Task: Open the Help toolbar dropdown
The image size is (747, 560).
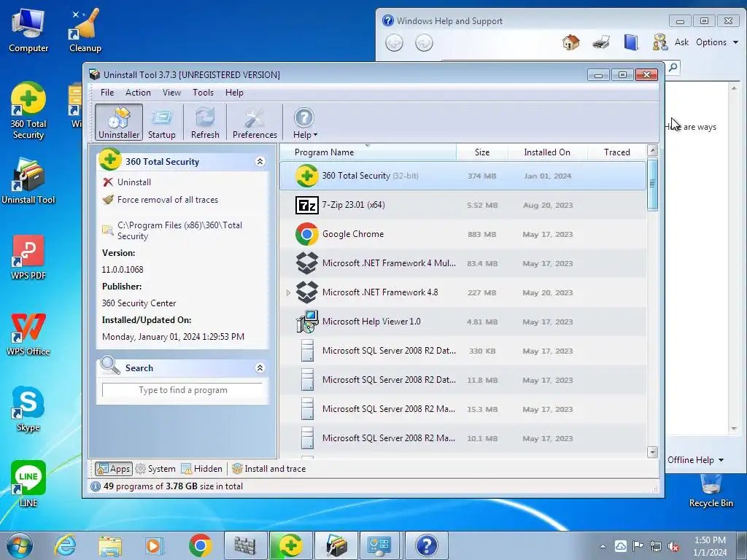Action: click(305, 122)
